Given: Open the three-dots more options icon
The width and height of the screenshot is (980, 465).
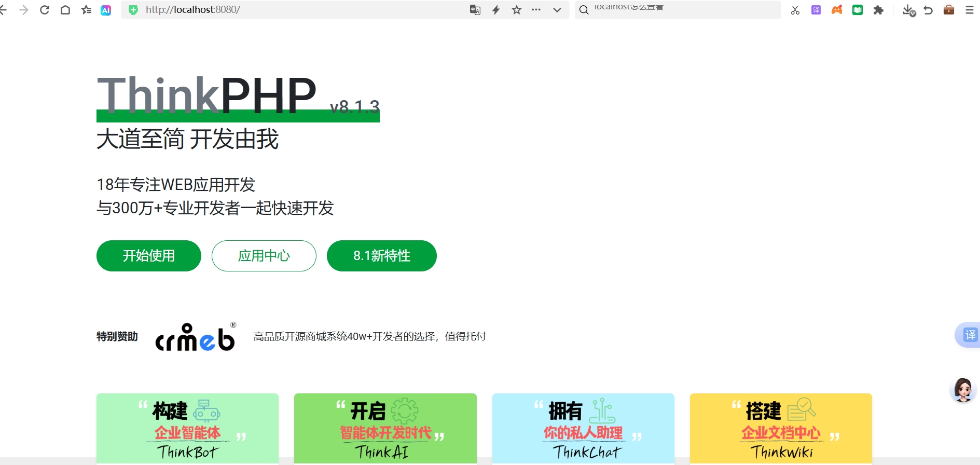Looking at the screenshot, I should click(x=536, y=10).
